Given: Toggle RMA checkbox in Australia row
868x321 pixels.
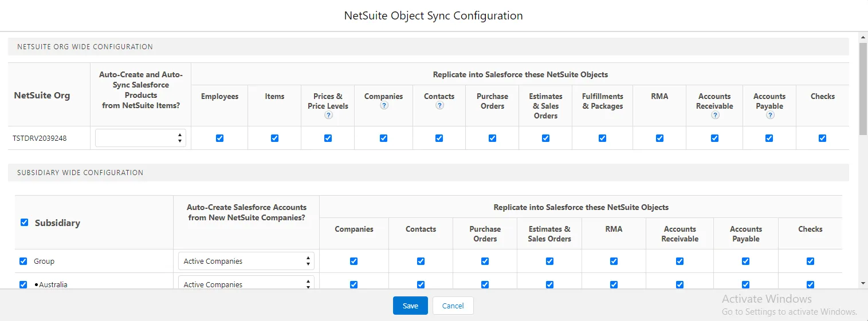Looking at the screenshot, I should 614,284.
